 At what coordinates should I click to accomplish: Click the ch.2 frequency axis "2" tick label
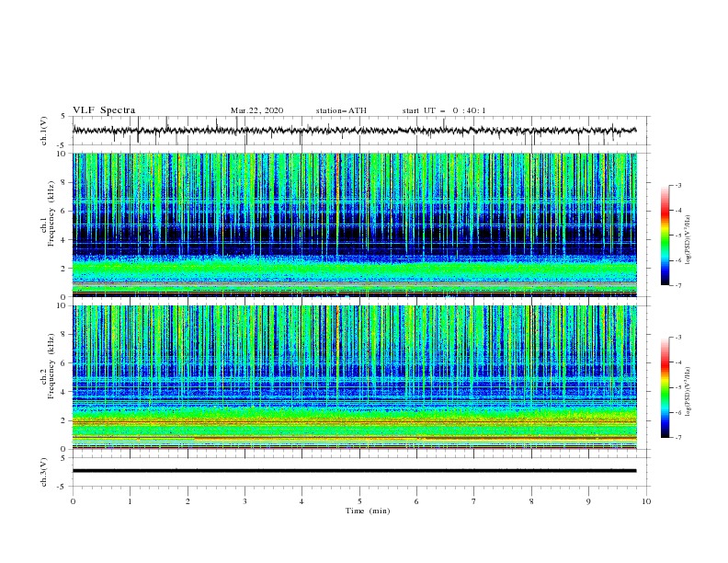pyautogui.click(x=63, y=420)
